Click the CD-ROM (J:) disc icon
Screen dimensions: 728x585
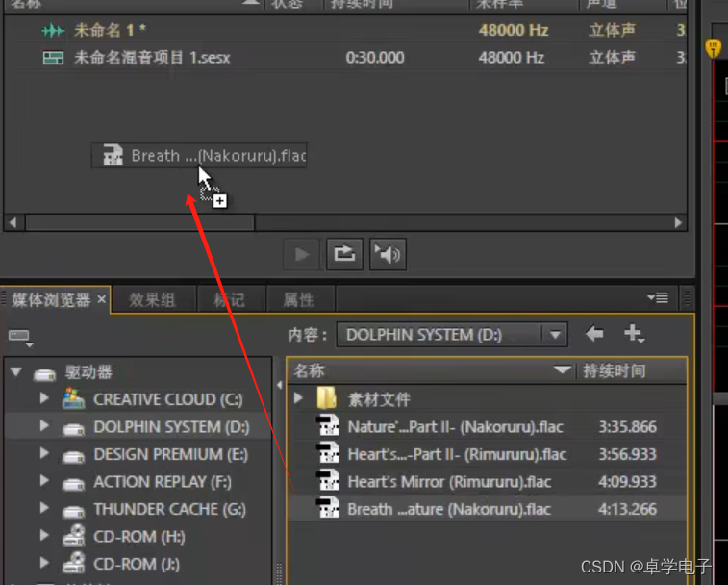pyautogui.click(x=73, y=563)
